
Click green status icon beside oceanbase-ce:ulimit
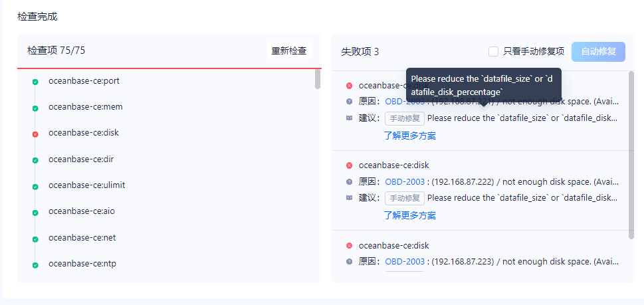[35, 187]
